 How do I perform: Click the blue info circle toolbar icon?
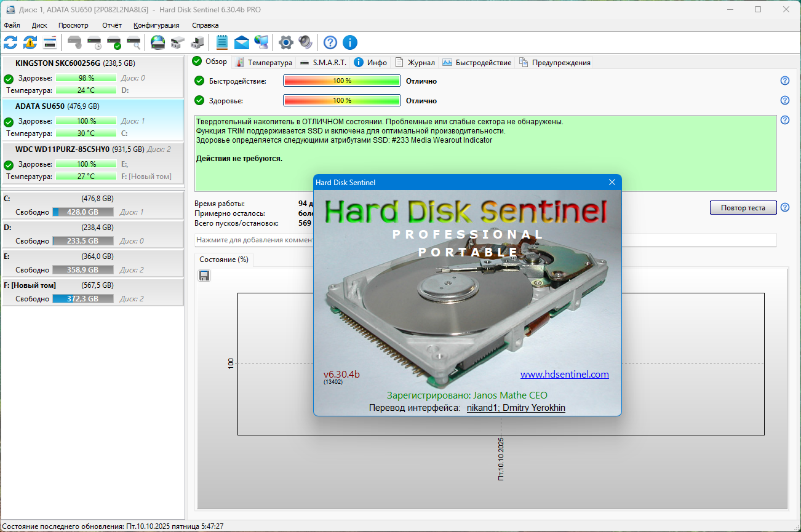pyautogui.click(x=350, y=42)
